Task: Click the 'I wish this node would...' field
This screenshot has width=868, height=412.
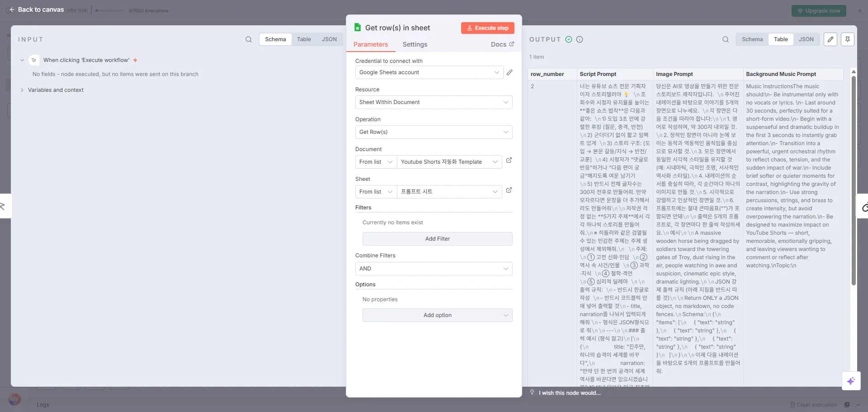Action: point(569,393)
